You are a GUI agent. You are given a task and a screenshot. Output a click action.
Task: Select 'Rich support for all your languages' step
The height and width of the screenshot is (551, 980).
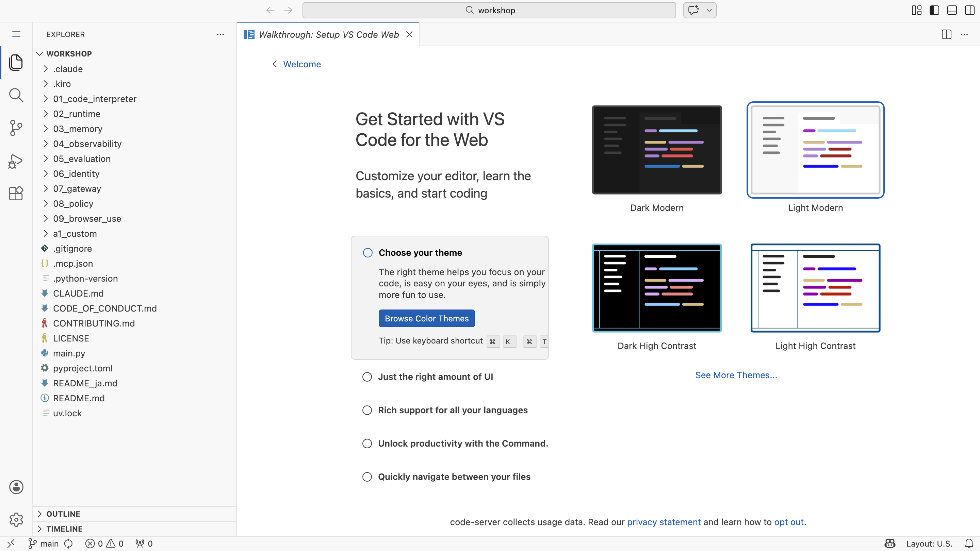pos(452,410)
